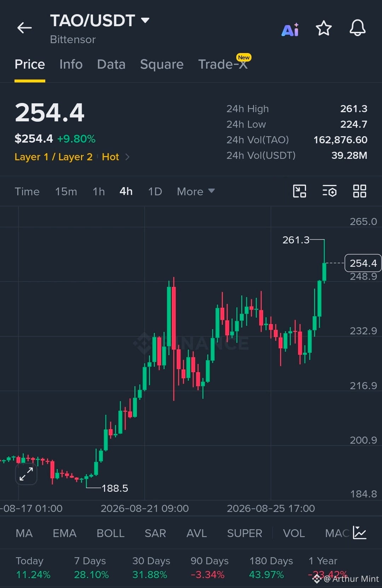Select the 4h interval
This screenshot has width=382, height=588.
tap(126, 191)
